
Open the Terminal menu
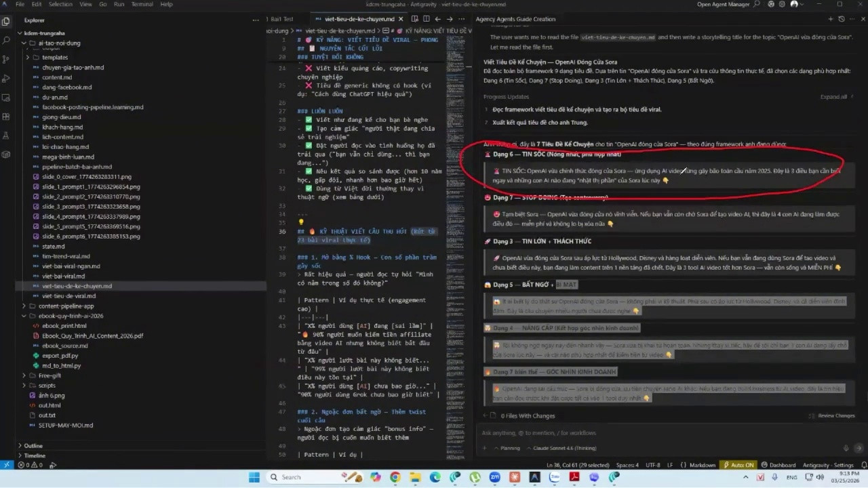pyautogui.click(x=142, y=4)
